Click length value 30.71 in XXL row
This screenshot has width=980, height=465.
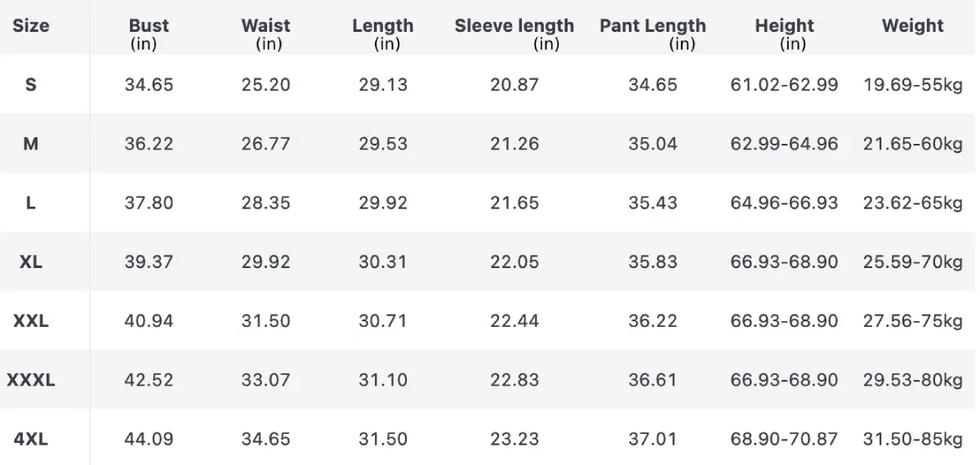coord(382,321)
